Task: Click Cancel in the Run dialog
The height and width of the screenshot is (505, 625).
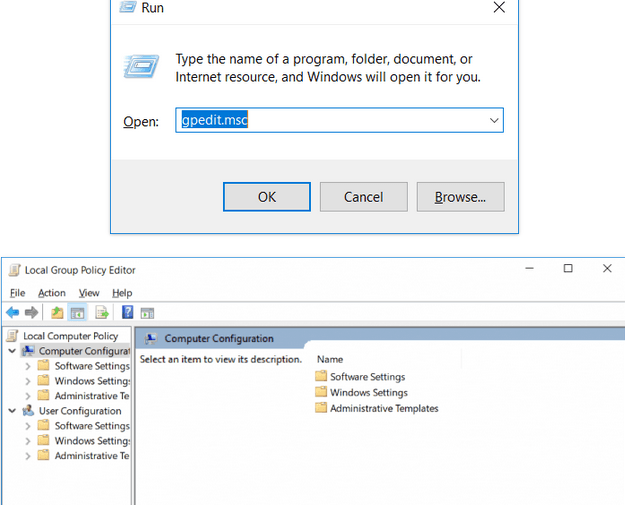Action: [364, 197]
